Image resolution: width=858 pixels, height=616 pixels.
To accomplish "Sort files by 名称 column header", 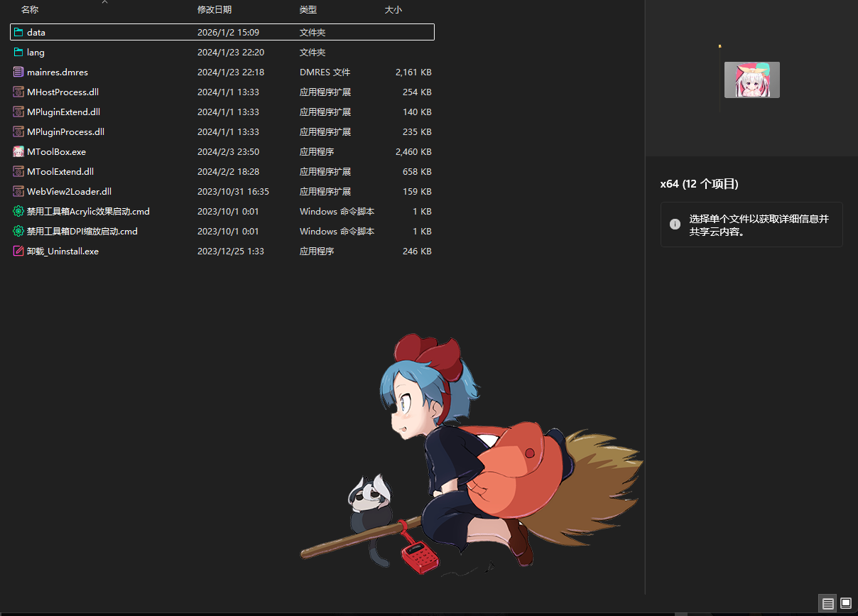I will click(30, 10).
